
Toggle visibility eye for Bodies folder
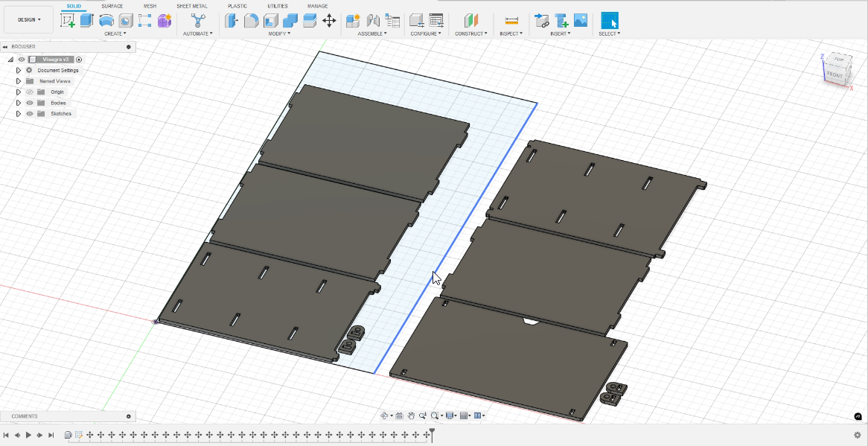click(30, 103)
